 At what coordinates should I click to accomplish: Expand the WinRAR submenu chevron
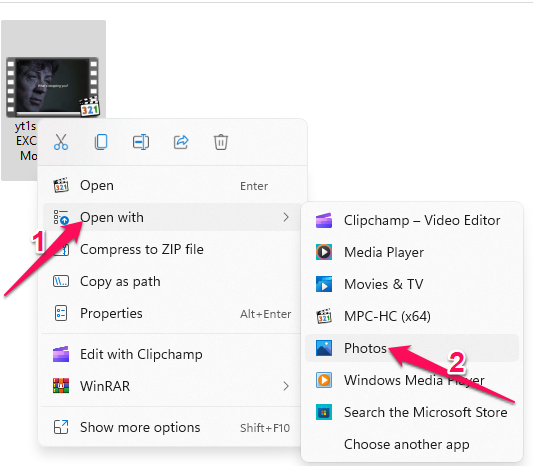286,386
